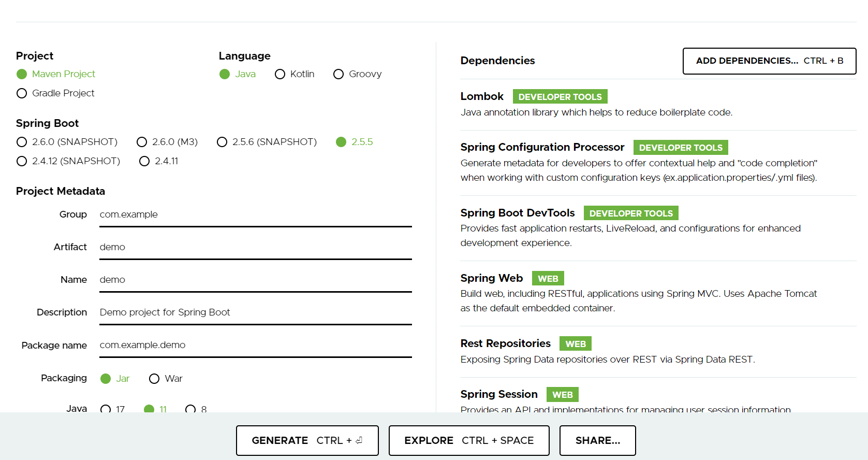Choose Java as the language
Screen dimensions: 868x460
[x=238, y=74]
